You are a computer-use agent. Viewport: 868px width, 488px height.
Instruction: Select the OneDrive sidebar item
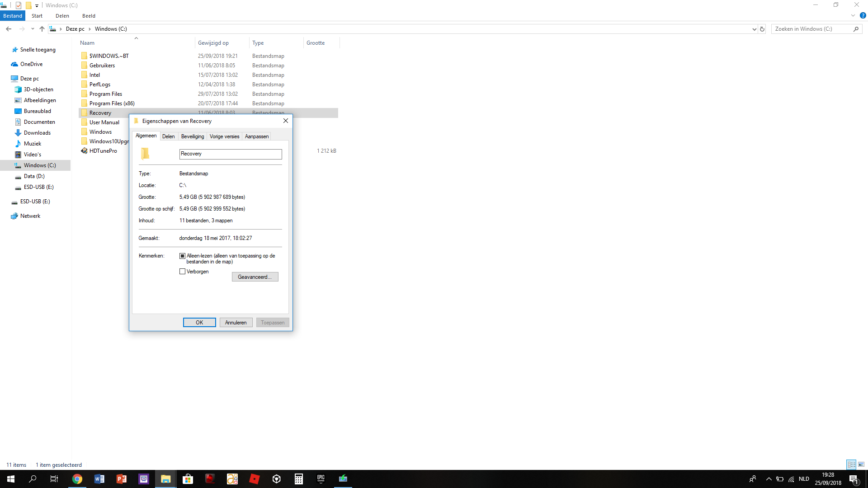coord(31,64)
